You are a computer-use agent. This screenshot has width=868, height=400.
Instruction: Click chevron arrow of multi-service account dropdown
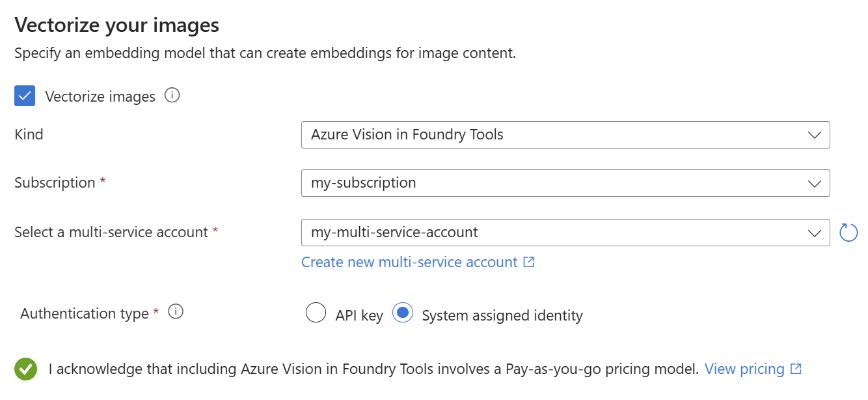814,233
